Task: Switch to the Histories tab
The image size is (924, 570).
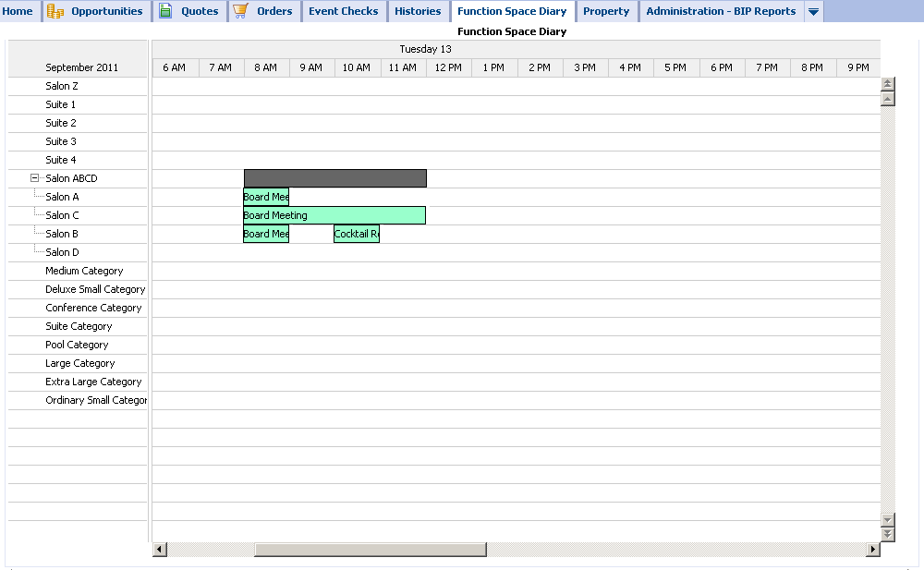Action: pos(418,11)
